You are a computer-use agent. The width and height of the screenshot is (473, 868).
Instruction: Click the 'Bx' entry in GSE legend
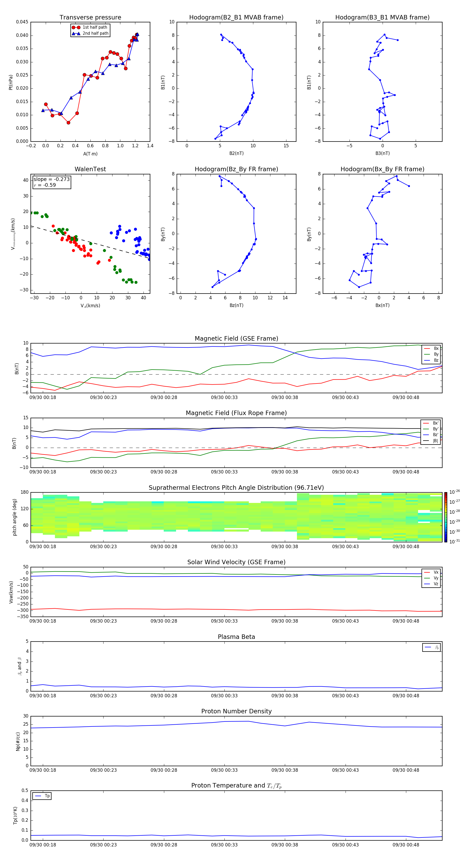[x=431, y=349]
